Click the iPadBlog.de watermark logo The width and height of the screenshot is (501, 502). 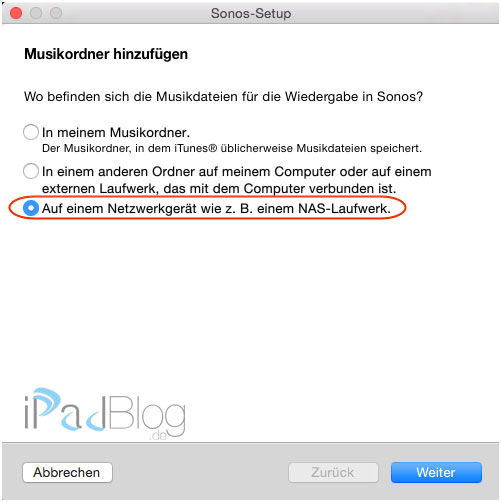105,414
